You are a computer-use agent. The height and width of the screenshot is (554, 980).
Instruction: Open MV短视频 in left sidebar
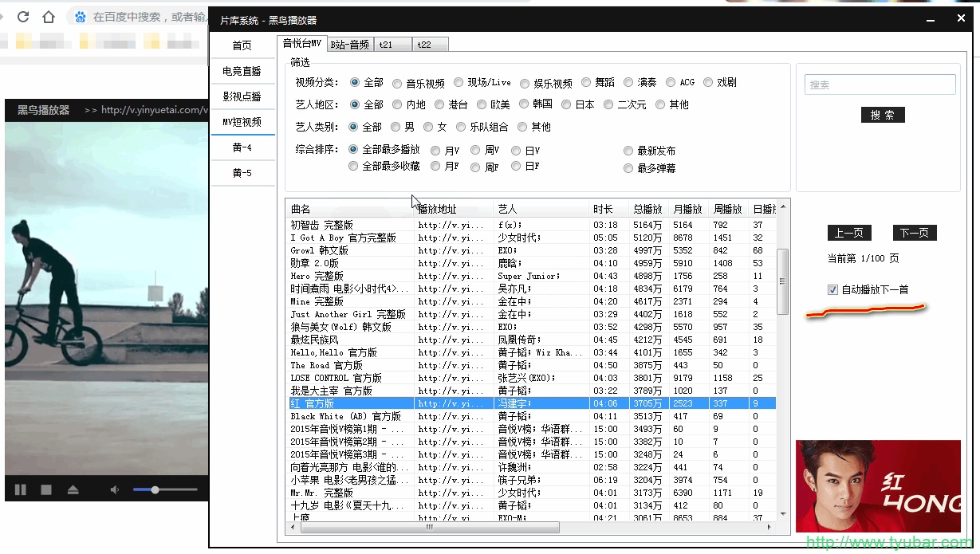[x=242, y=122]
